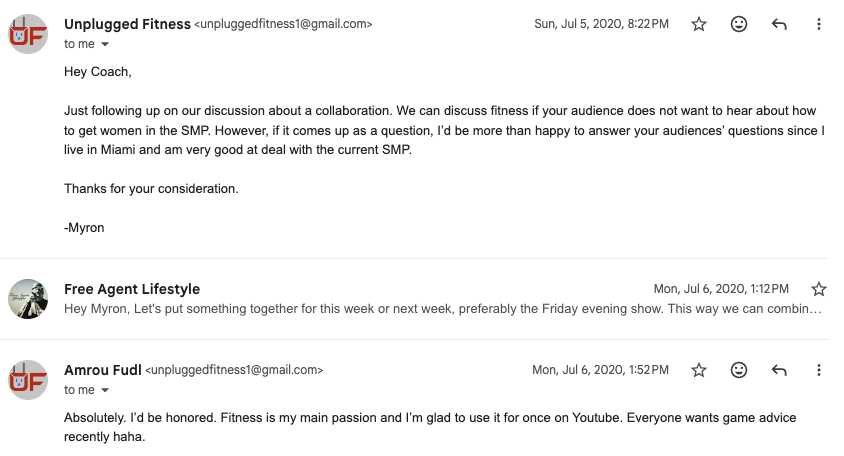Show recipient details for the first email

105,44
